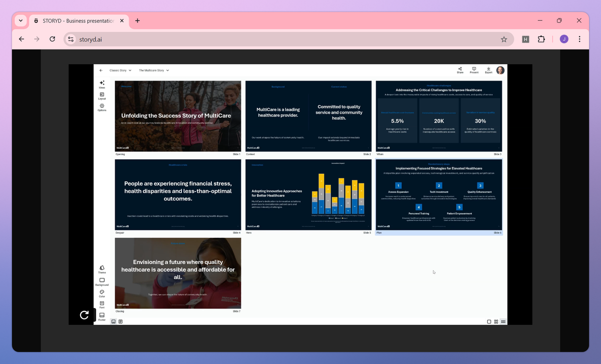Open the Font tool in sidebar
Image resolution: width=601 pixels, height=364 pixels.
(102, 305)
